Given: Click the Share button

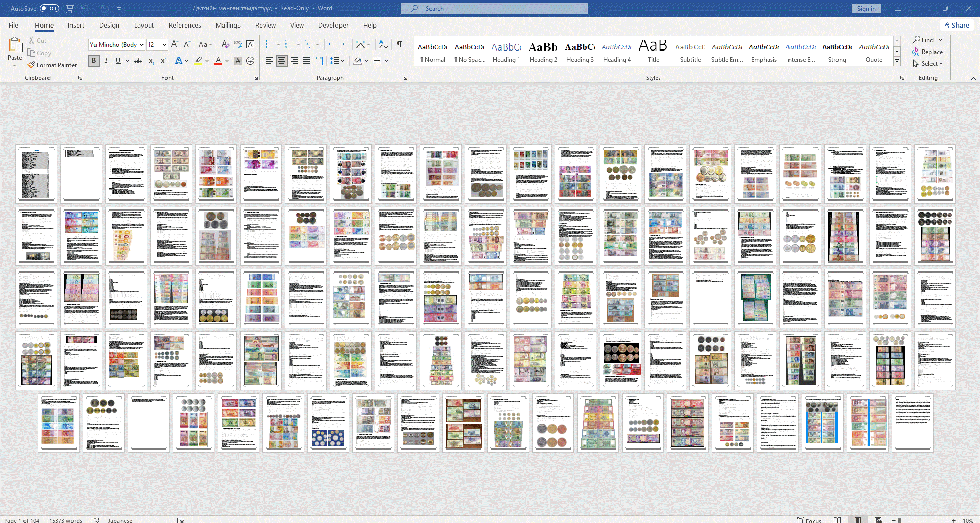Looking at the screenshot, I should coord(957,26).
